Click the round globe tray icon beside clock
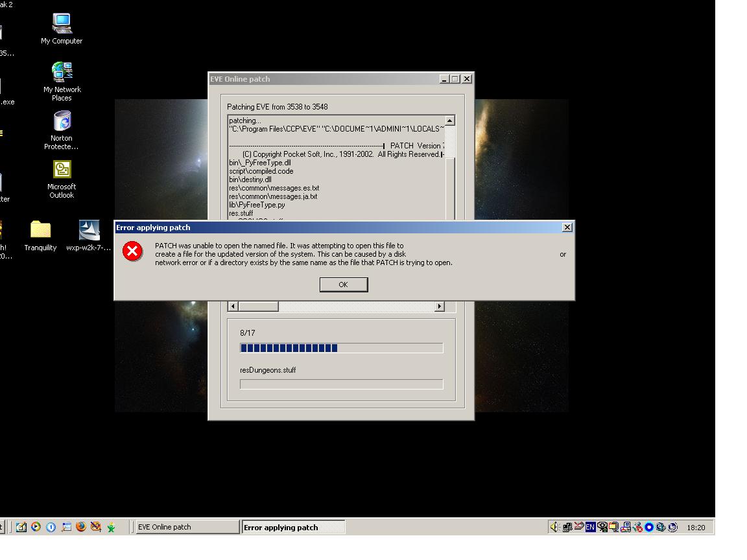747x560 pixels. click(672, 527)
